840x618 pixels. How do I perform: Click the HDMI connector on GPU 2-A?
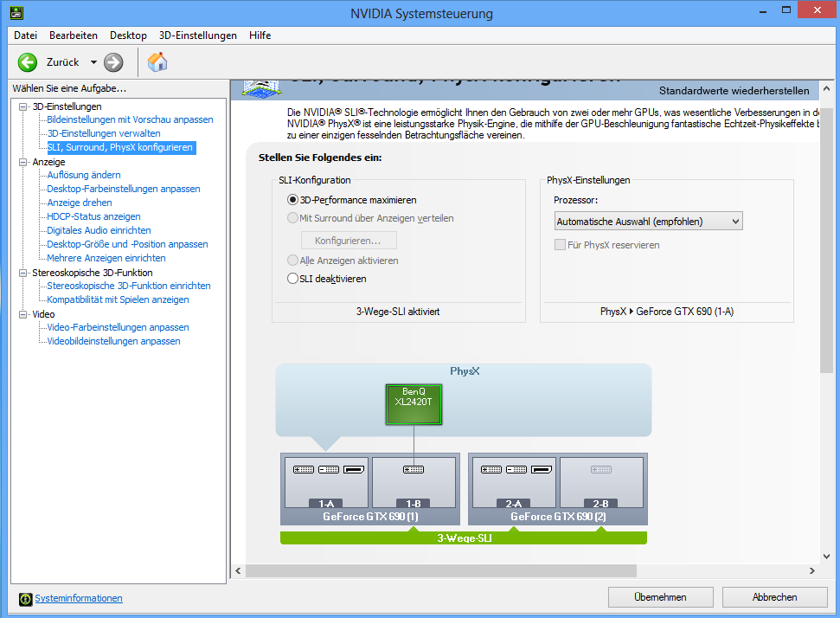542,469
